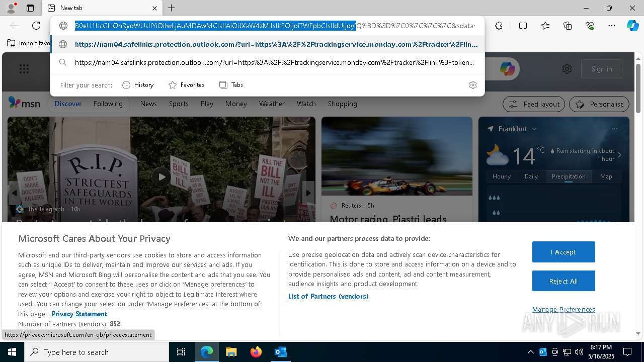Click Copilot icon in MSN search box
Screen dimensions: 644x362
coord(507,69)
